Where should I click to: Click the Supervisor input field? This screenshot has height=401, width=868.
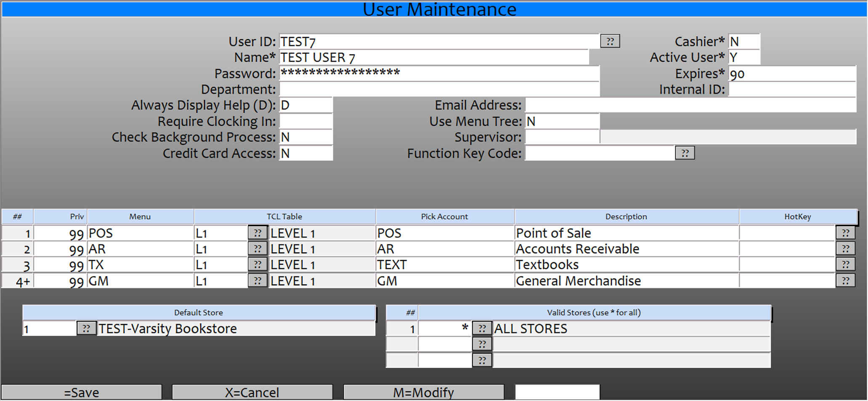point(562,137)
